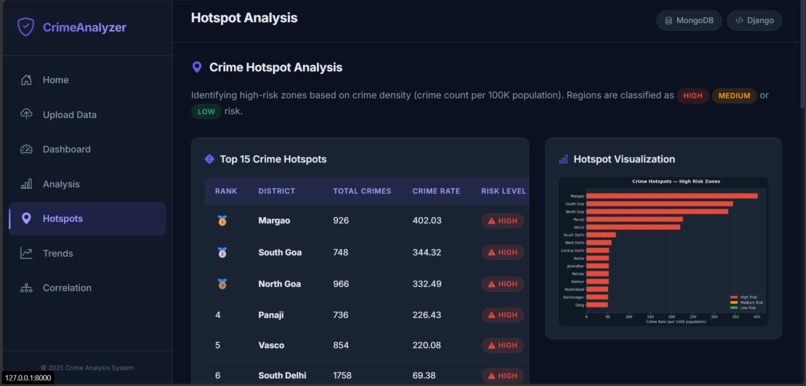Click the Margao bar in the hotspot chart

(x=672, y=196)
